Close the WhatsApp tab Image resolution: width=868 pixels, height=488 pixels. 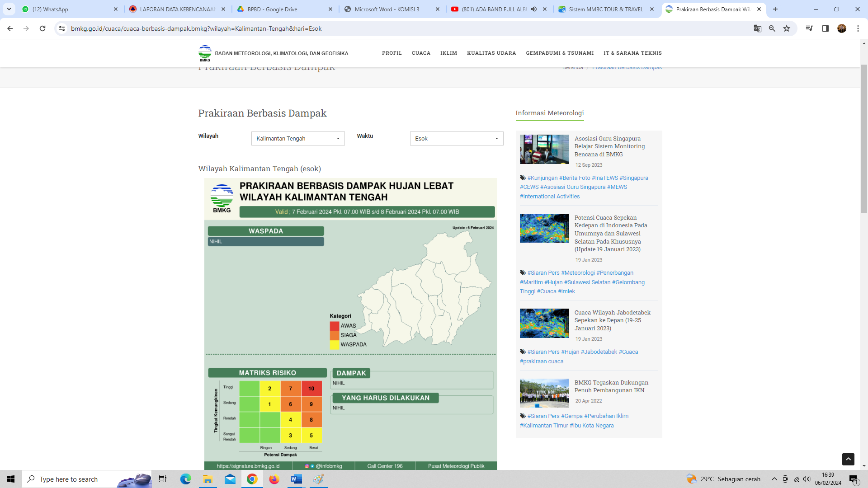coord(116,9)
